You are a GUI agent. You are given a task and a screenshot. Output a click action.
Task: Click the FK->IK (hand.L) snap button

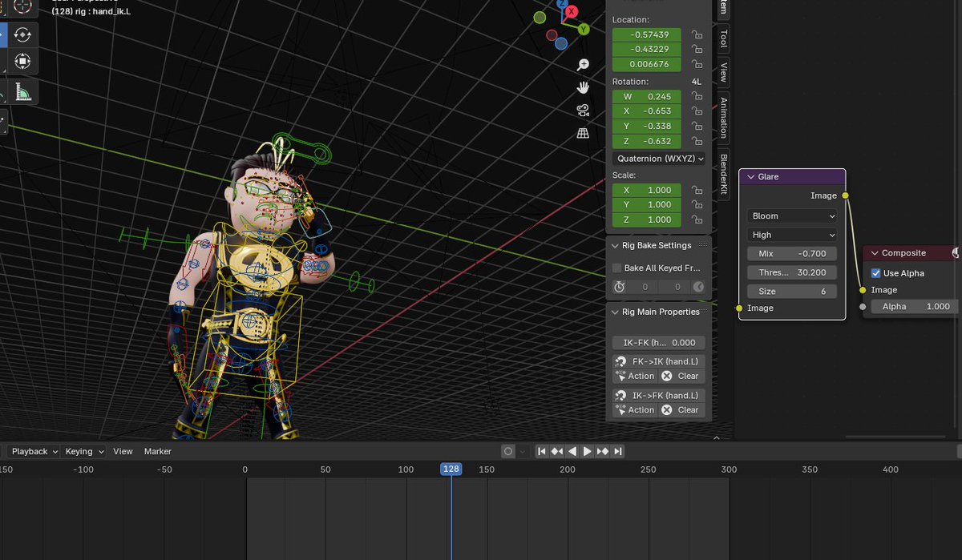(658, 361)
